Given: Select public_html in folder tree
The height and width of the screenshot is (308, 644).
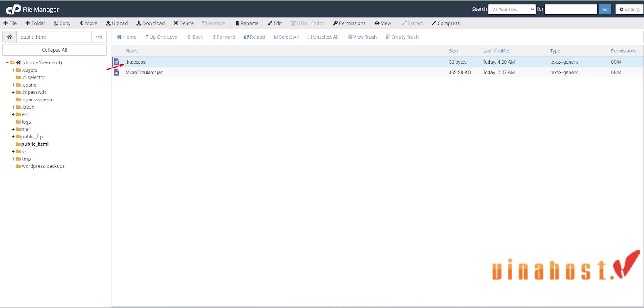Looking at the screenshot, I should coord(35,144).
